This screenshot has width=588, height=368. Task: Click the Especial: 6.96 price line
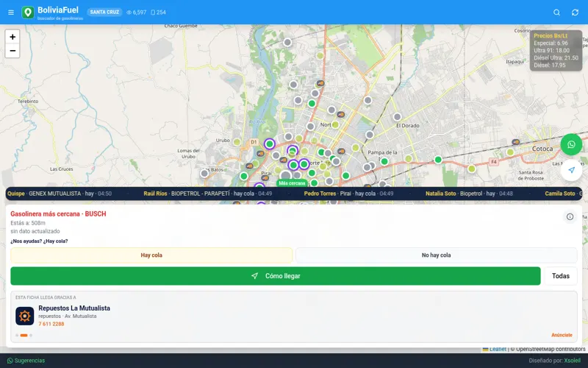pyautogui.click(x=551, y=43)
